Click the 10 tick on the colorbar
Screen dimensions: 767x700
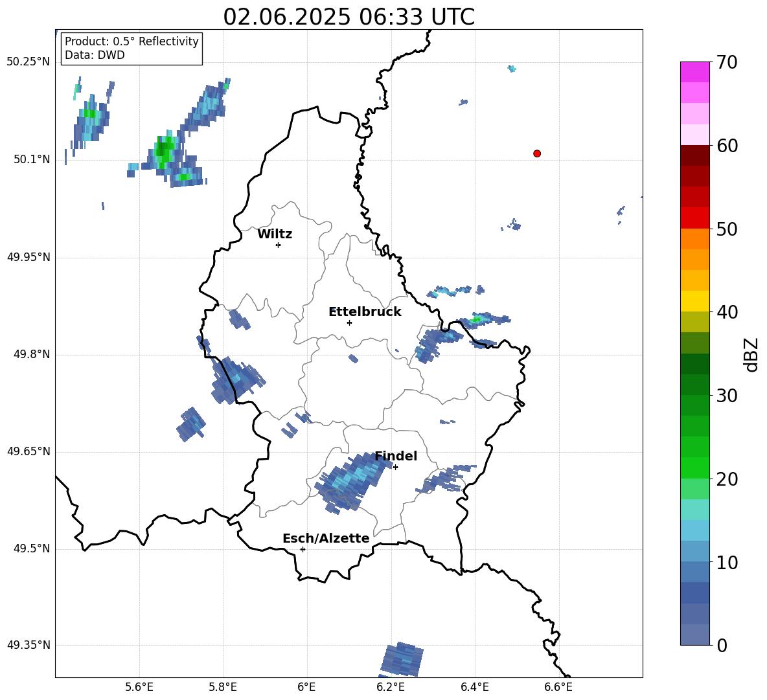coord(727,562)
